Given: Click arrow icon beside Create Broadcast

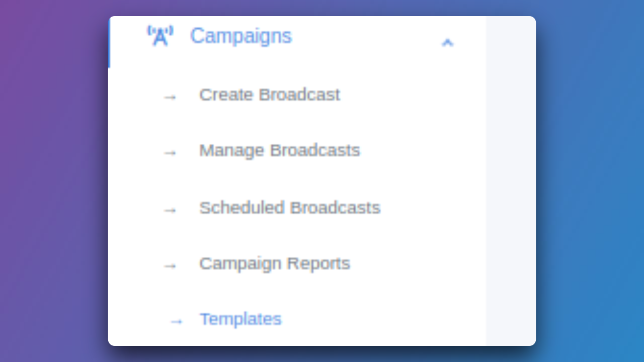Looking at the screenshot, I should point(170,97).
